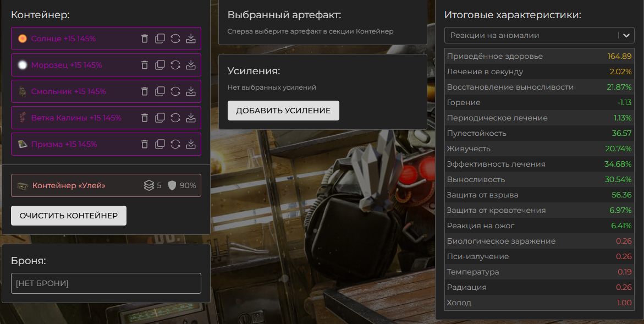Click the Морозец white orb icon
Screen dimensions: 644x324
click(23, 65)
